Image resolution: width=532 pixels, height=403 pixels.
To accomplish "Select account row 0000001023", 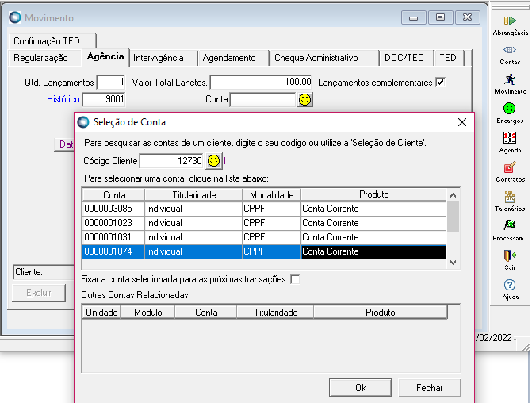I will tap(264, 223).
